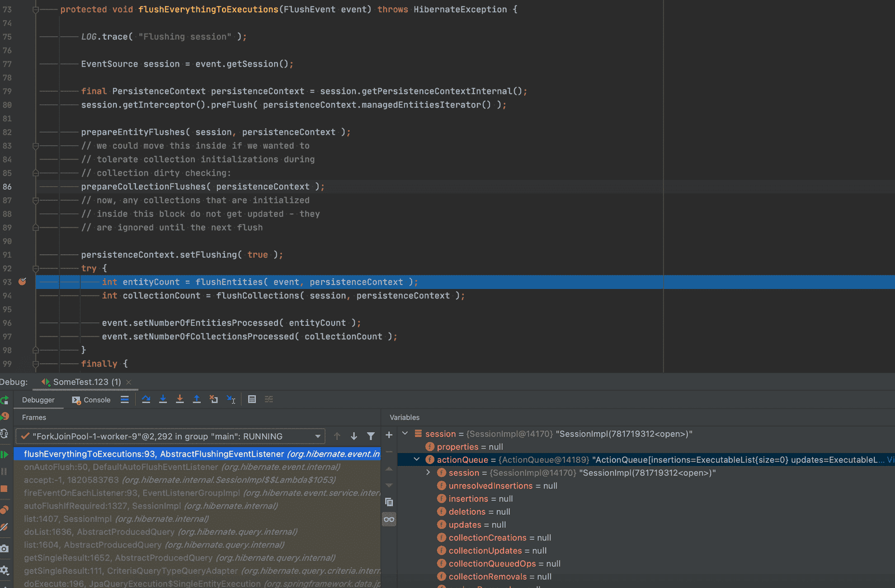
Task: Click View Breakpoints icon
Action: tap(4, 509)
